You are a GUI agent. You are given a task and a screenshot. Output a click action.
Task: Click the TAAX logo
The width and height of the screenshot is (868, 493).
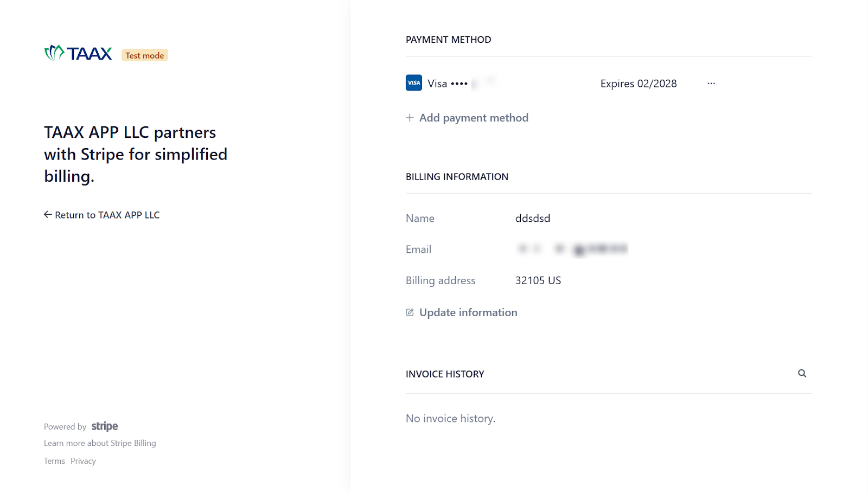[78, 53]
